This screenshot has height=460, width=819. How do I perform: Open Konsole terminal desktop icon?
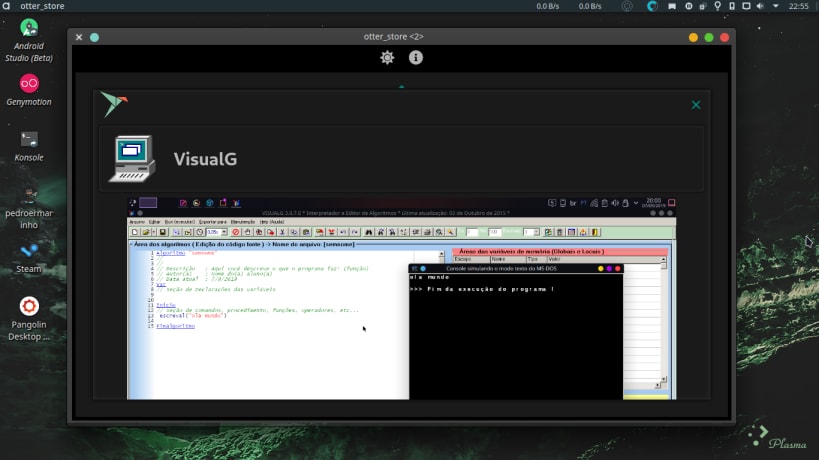pos(29,146)
